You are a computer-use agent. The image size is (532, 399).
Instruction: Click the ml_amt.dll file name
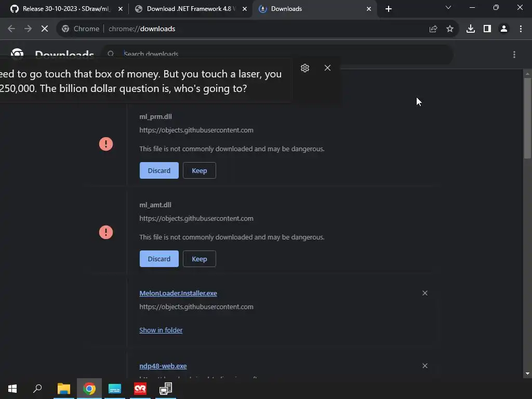155,205
